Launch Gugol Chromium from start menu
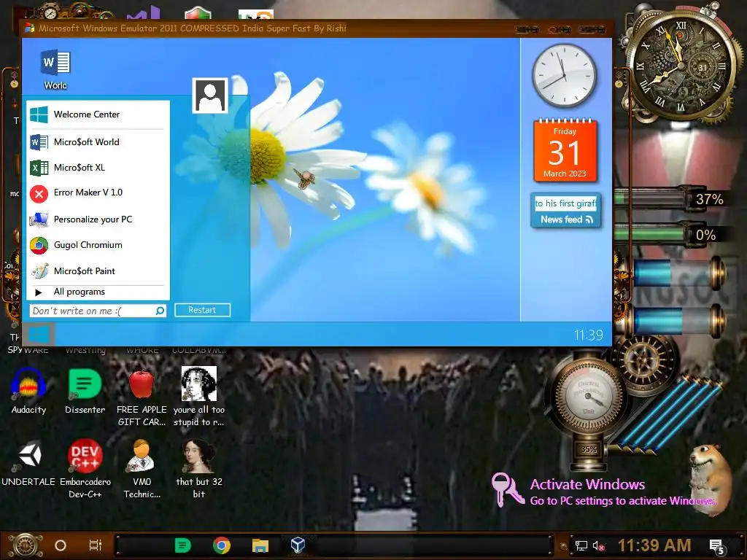The width and height of the screenshot is (747, 560). click(x=98, y=245)
